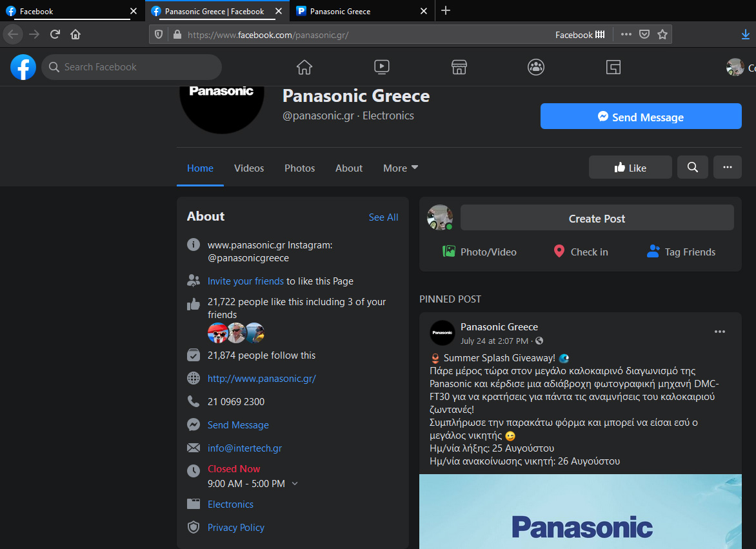Open the Groups icon in top navigation

[536, 67]
